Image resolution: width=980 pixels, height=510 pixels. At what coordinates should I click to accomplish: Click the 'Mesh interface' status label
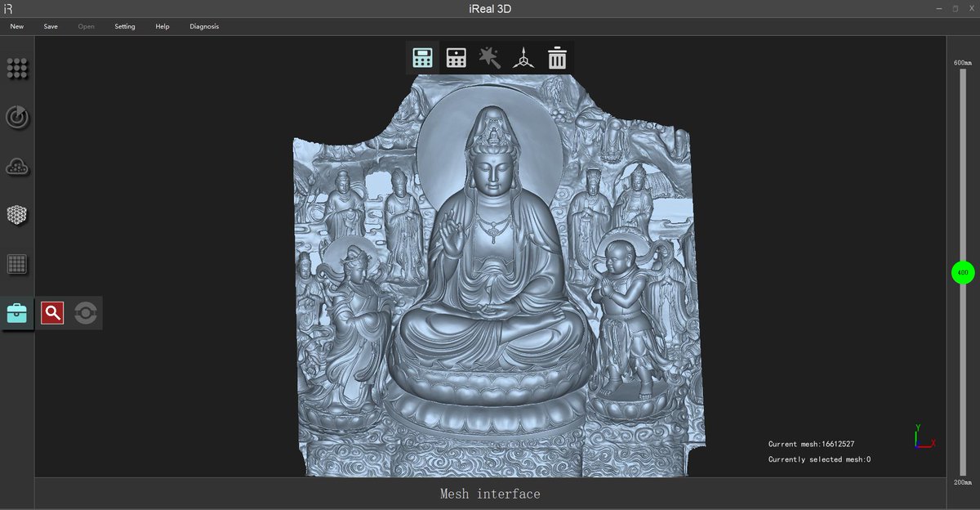tap(490, 494)
